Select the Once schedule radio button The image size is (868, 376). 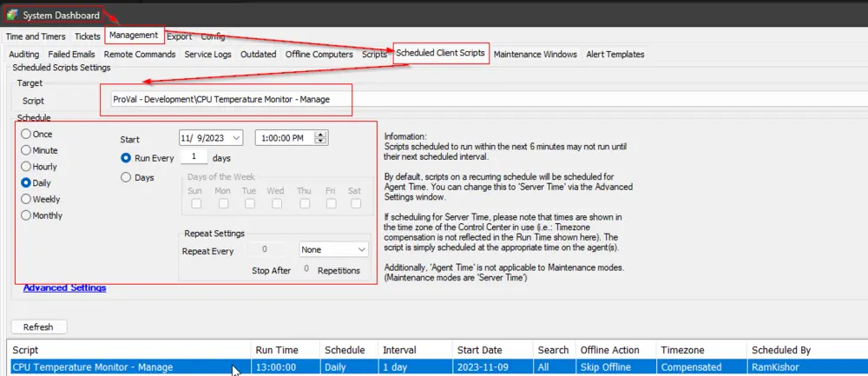point(25,134)
